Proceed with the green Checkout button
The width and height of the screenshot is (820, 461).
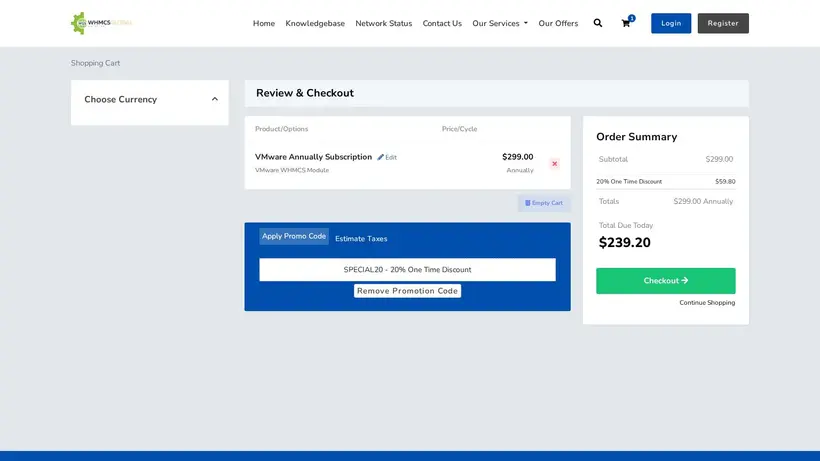coord(666,281)
